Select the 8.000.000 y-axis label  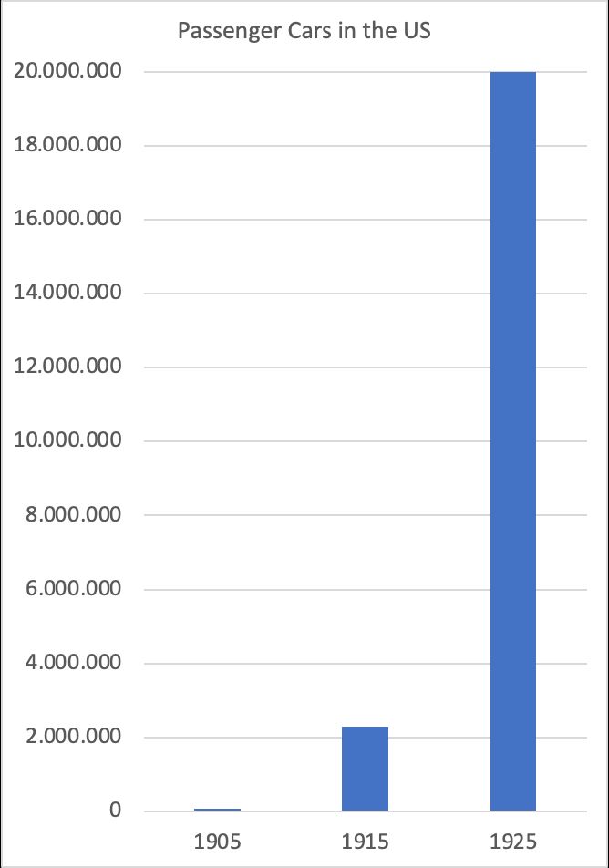(75, 515)
